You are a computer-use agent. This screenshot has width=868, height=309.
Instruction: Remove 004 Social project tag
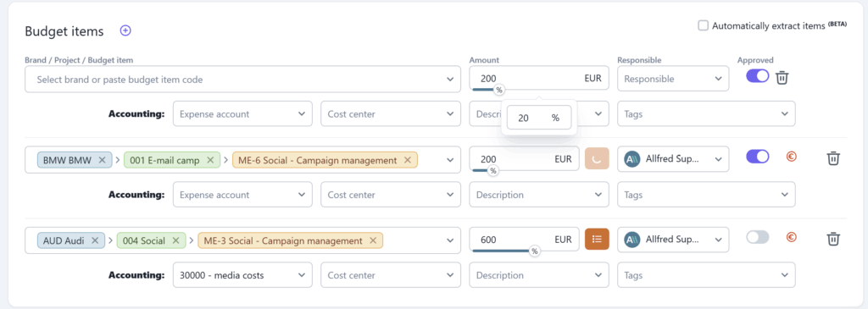(x=175, y=240)
